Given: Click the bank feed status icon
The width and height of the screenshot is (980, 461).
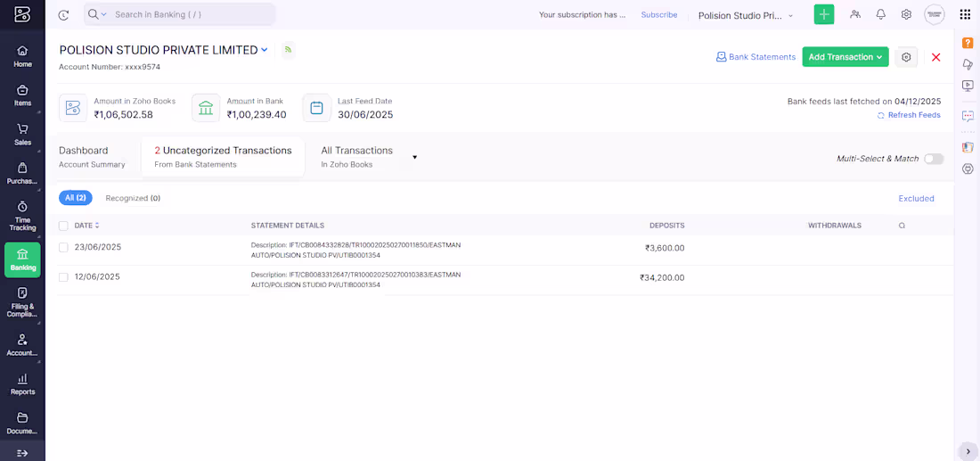Looking at the screenshot, I should [x=288, y=50].
